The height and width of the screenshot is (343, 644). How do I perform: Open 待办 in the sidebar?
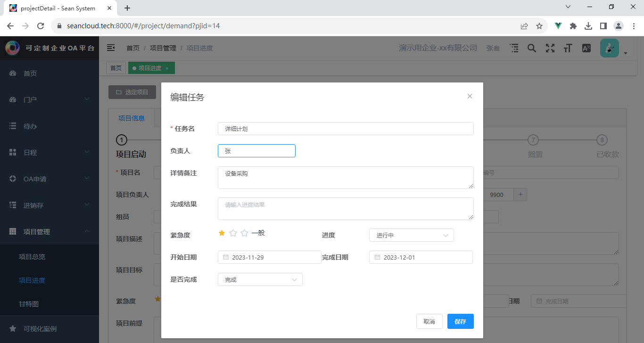(x=50, y=126)
